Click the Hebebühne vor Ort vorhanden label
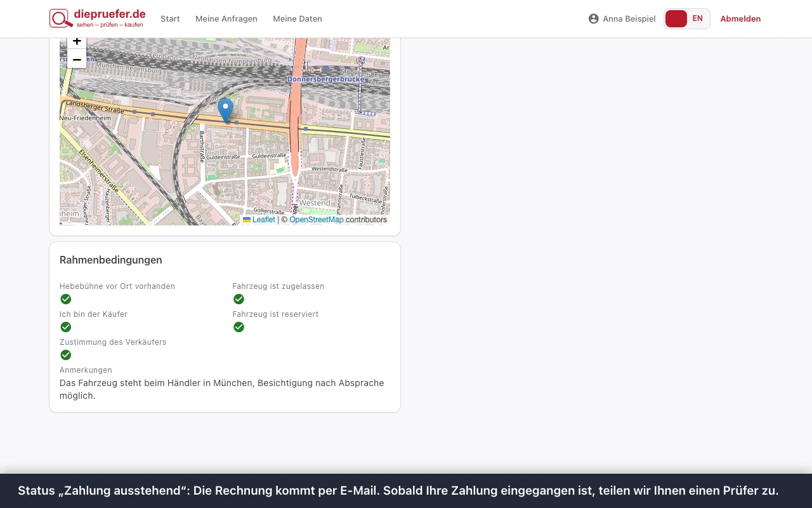 tap(117, 286)
